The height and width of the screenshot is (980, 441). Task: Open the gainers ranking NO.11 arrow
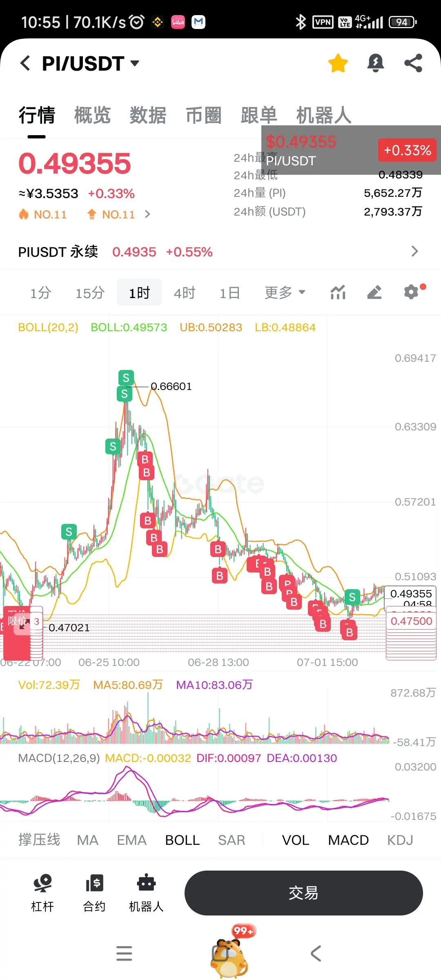111,214
